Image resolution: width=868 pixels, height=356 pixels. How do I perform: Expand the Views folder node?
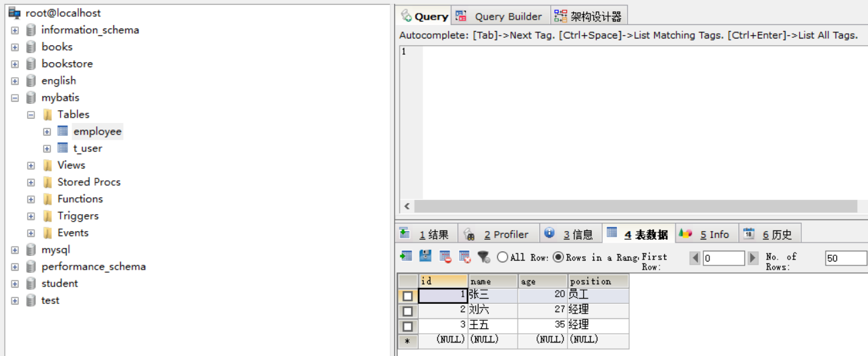tap(31, 166)
